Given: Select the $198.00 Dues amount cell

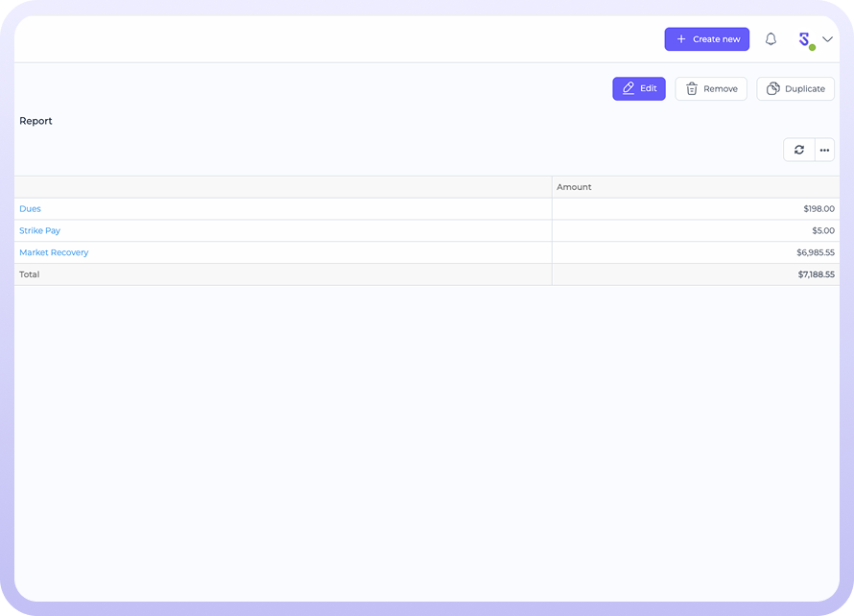Looking at the screenshot, I should pos(818,209).
